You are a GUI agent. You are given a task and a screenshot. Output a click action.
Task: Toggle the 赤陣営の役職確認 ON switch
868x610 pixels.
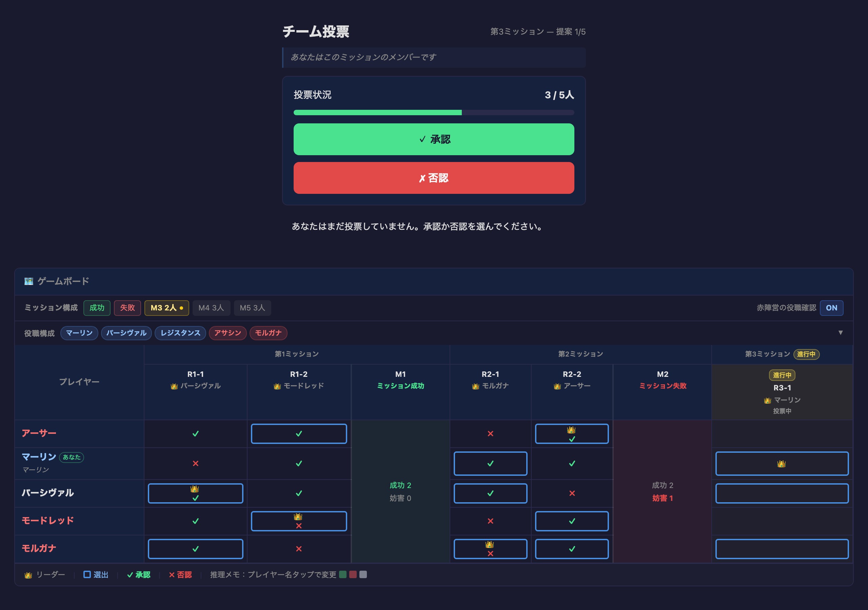[831, 308]
